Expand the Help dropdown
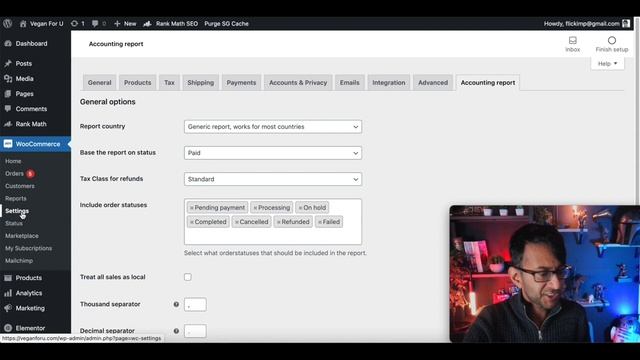 point(607,63)
